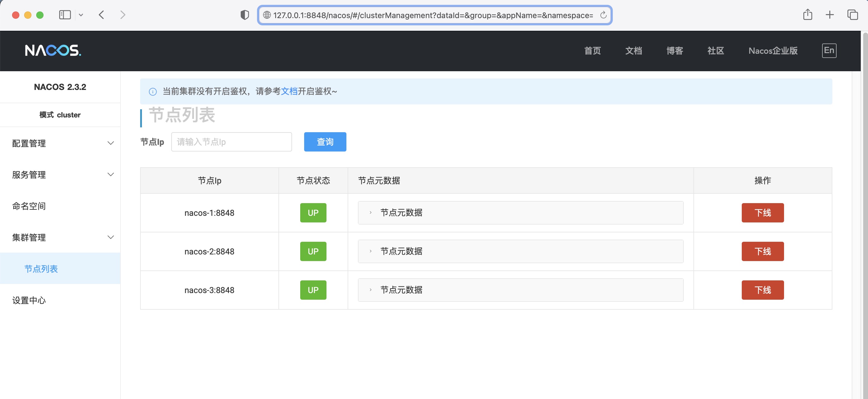The width and height of the screenshot is (868, 399).
Task: Select 节点列表 sidebar item
Action: (x=41, y=269)
